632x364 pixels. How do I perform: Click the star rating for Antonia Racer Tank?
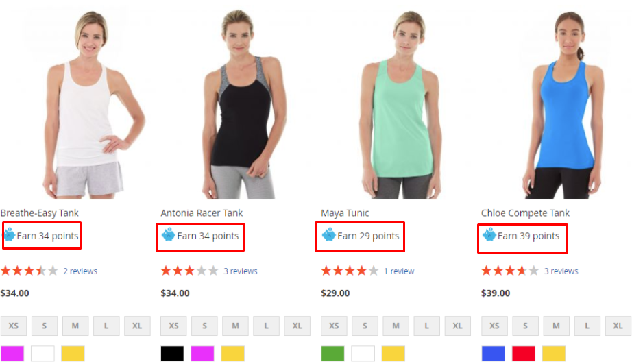(189, 271)
